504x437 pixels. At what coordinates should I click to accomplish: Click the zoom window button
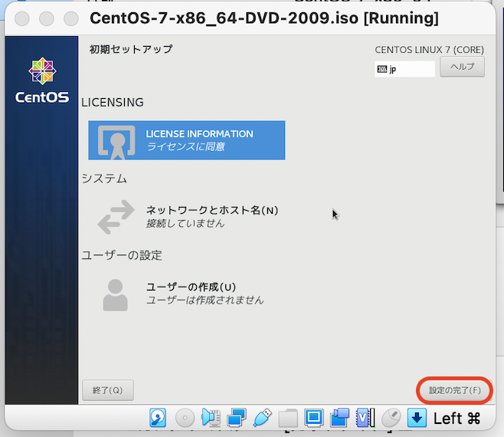point(71,18)
